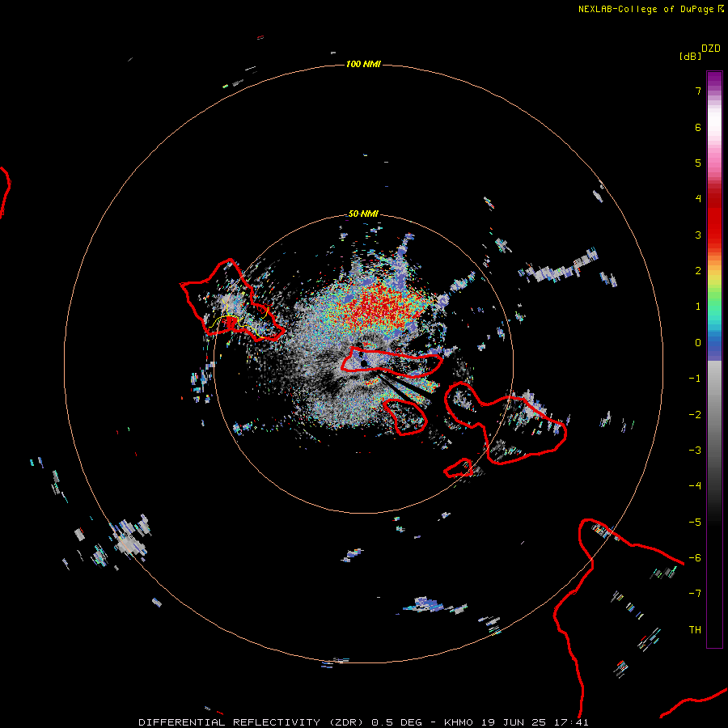The image size is (728, 728).
Task: Click the [dB] unit label
Action: pyautogui.click(x=690, y=56)
